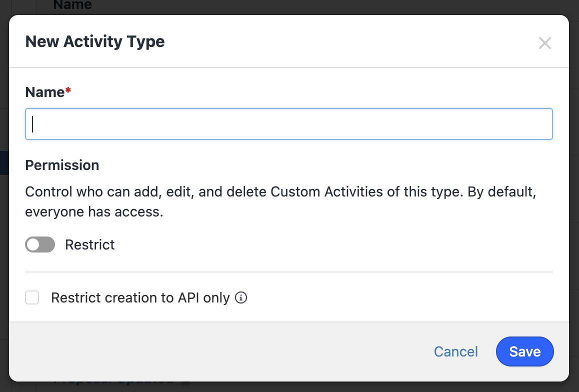Cancel creating the activity type
Screen dimensions: 579x392
click(455, 351)
